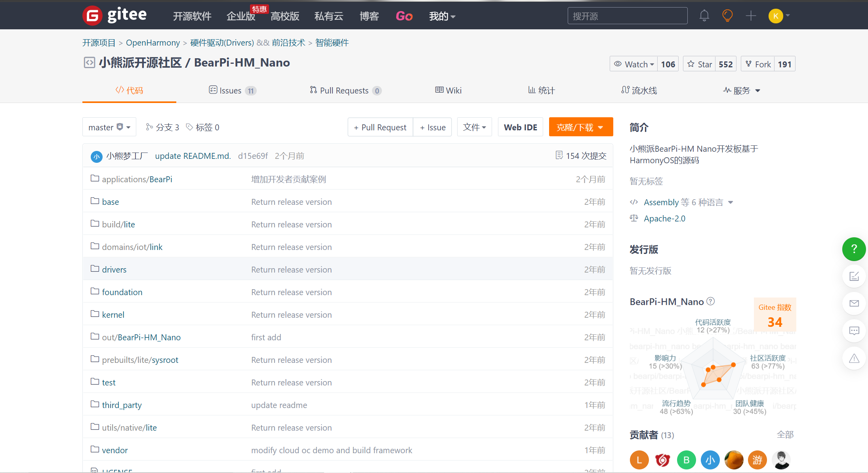868x473 pixels.
Task: Open 私有云 in top navigation
Action: point(329,16)
